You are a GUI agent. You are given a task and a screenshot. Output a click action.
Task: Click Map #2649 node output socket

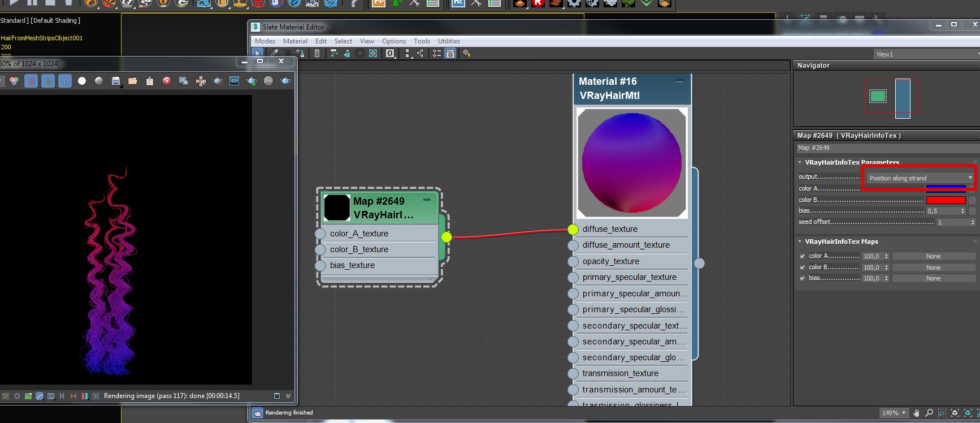446,237
